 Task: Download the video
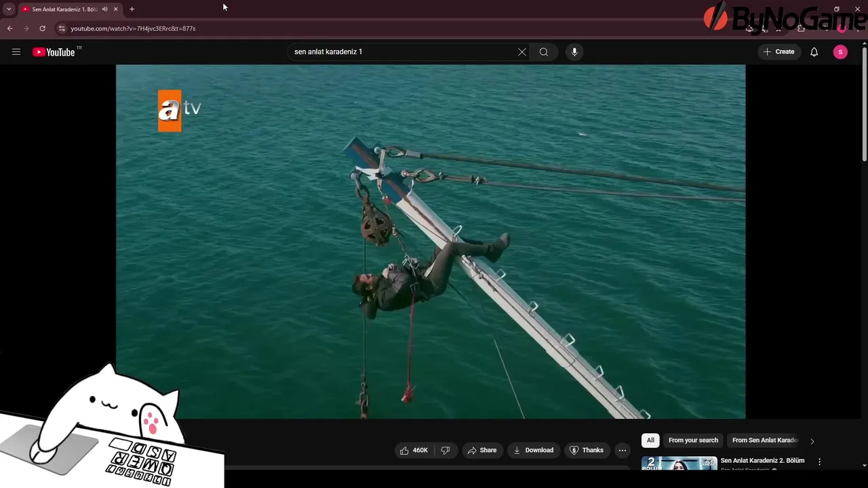(x=533, y=450)
